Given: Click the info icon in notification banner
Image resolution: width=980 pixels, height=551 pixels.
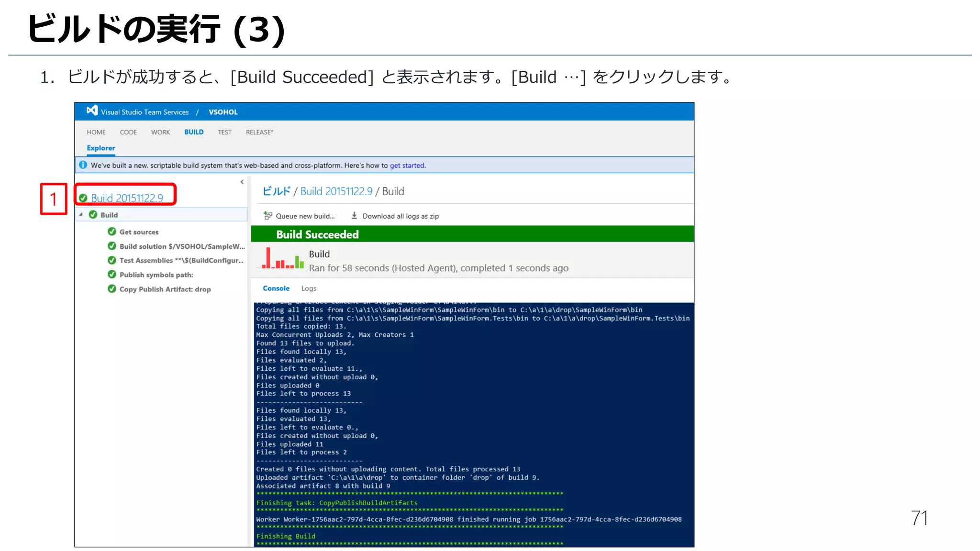Looking at the screenshot, I should click(x=83, y=165).
